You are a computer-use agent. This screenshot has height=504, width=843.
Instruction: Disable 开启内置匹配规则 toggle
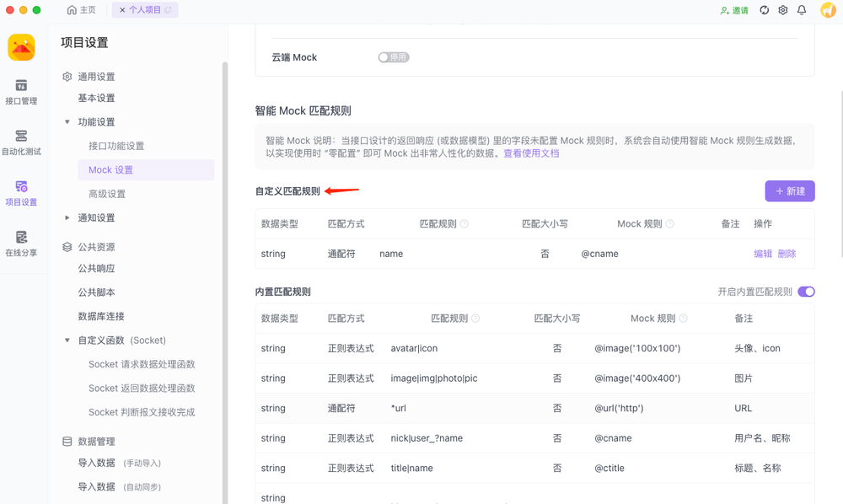pos(805,290)
